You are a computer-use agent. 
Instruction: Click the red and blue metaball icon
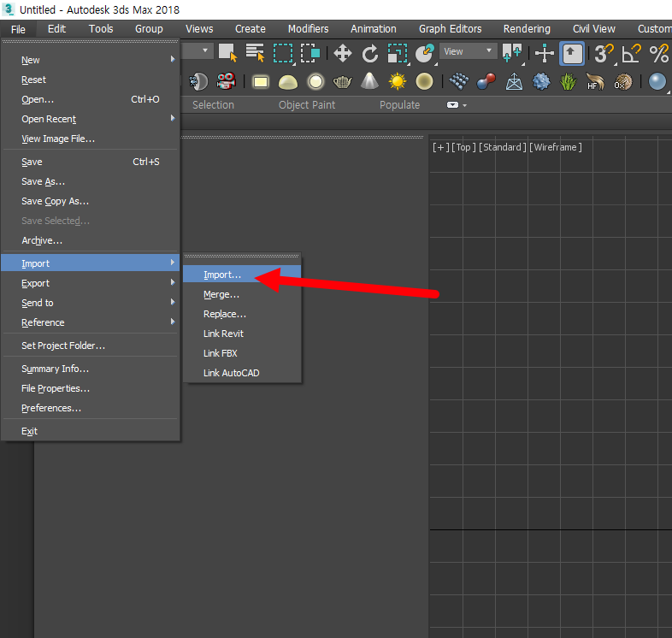tap(486, 81)
